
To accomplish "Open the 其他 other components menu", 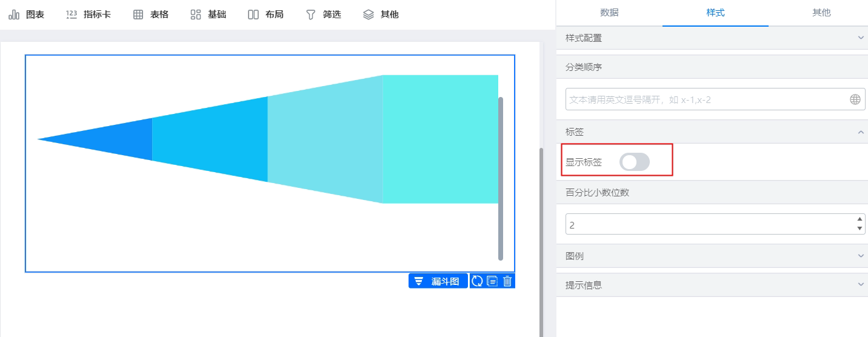I will (x=381, y=15).
